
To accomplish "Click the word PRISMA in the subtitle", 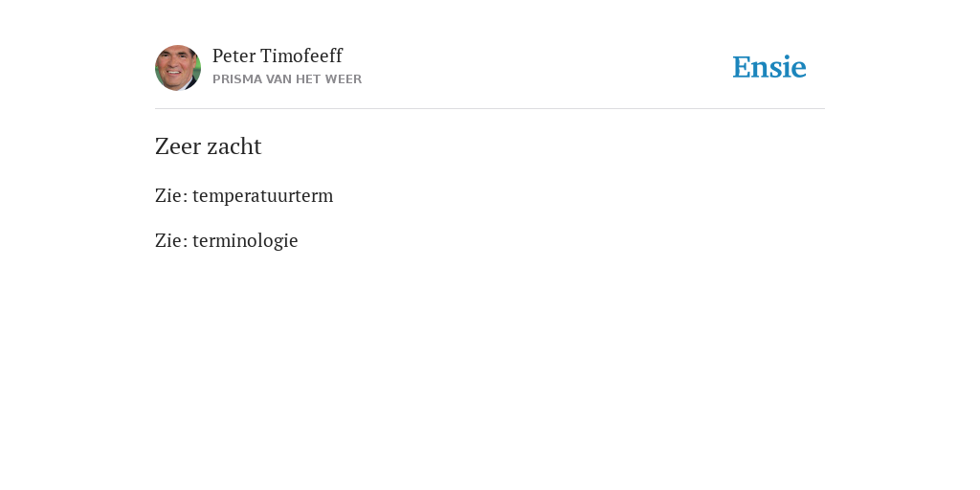I will tap(237, 79).
